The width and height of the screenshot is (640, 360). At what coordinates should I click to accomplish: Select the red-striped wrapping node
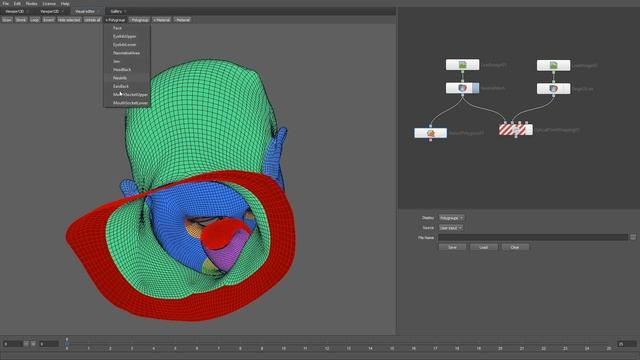point(516,130)
